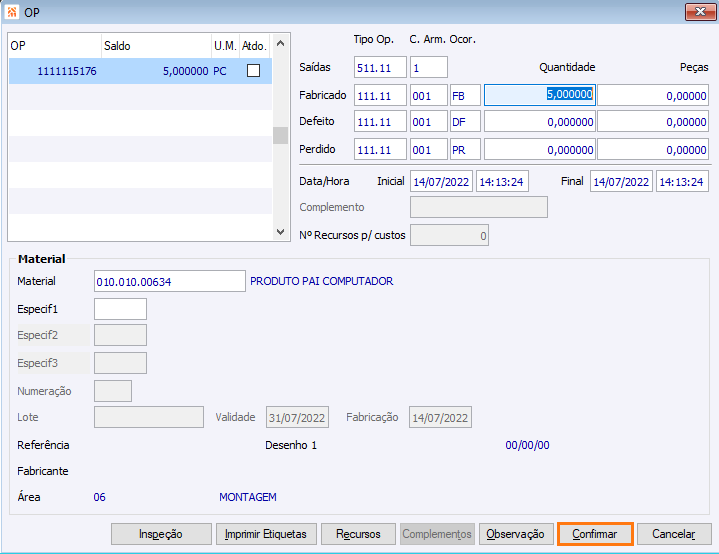
Task: Click the Especif2 field
Action: click(120, 335)
